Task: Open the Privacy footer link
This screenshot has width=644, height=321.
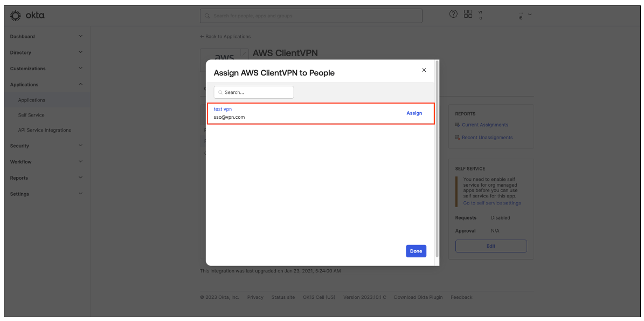Action: (255, 297)
